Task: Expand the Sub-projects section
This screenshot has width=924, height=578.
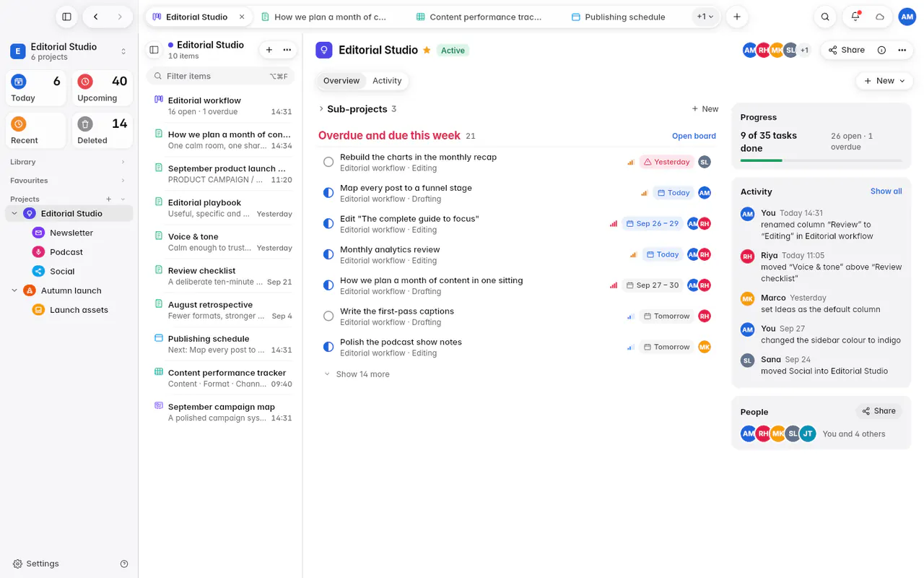Action: (x=321, y=109)
